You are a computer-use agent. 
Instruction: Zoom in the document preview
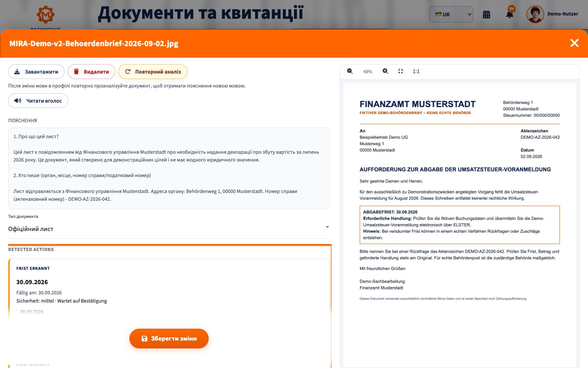click(385, 71)
